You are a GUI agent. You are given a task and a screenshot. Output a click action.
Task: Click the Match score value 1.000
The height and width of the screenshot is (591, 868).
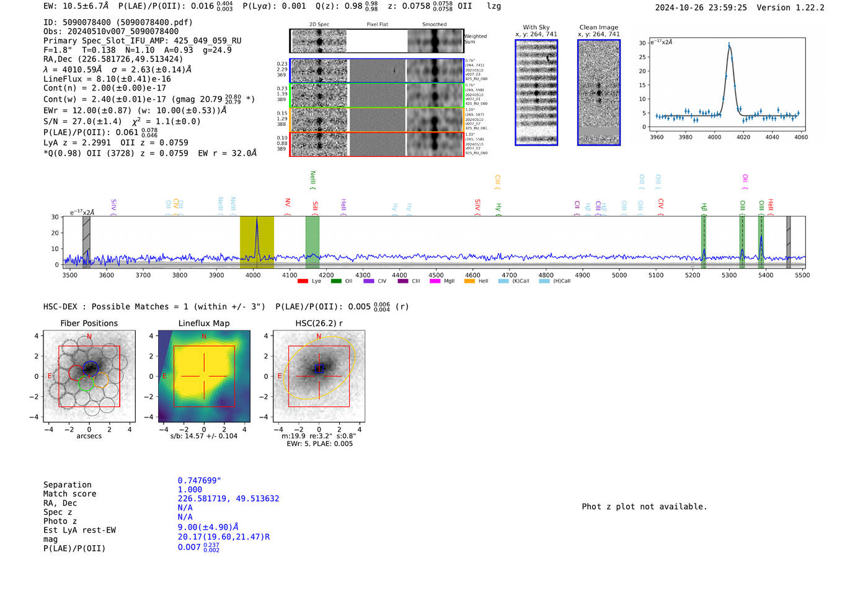190,490
